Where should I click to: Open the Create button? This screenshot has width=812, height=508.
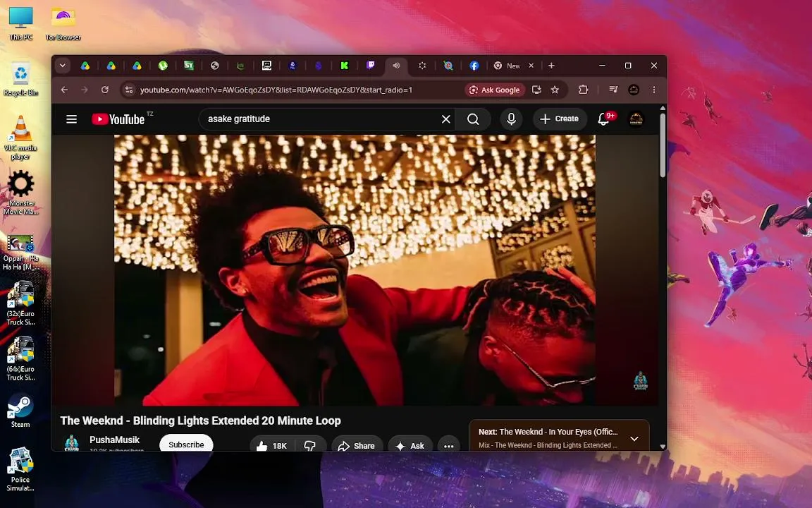pos(559,119)
